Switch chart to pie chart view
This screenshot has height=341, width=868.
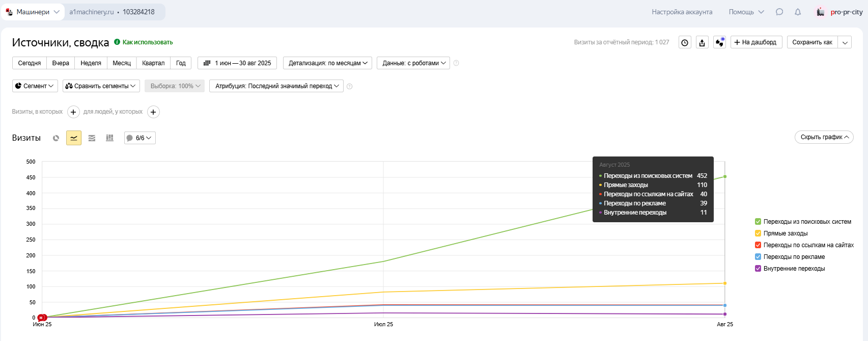click(x=56, y=138)
